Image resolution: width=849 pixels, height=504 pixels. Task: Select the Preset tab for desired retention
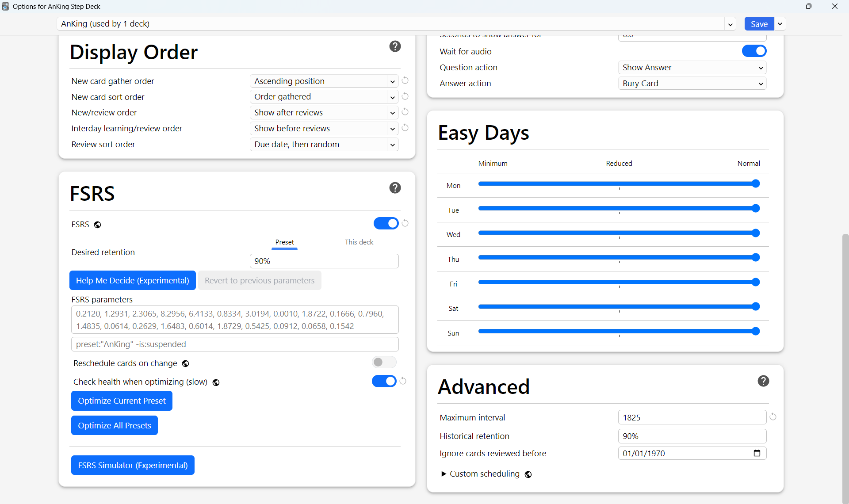284,242
